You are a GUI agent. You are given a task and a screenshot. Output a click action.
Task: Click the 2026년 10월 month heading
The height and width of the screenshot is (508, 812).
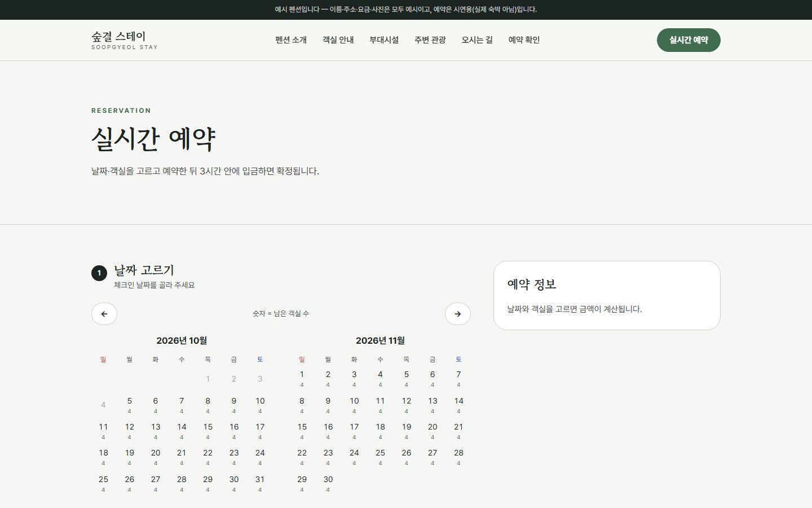pyautogui.click(x=182, y=340)
